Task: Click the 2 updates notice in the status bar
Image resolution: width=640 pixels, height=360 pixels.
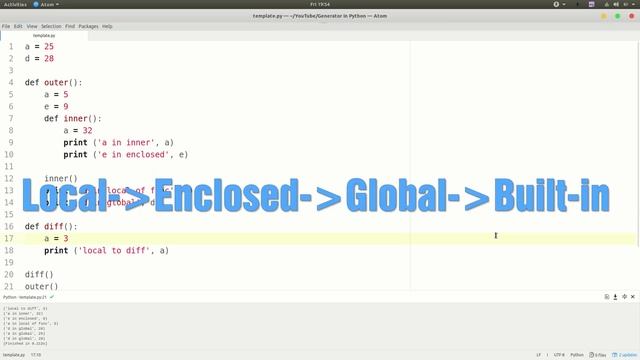Action: coord(624,355)
